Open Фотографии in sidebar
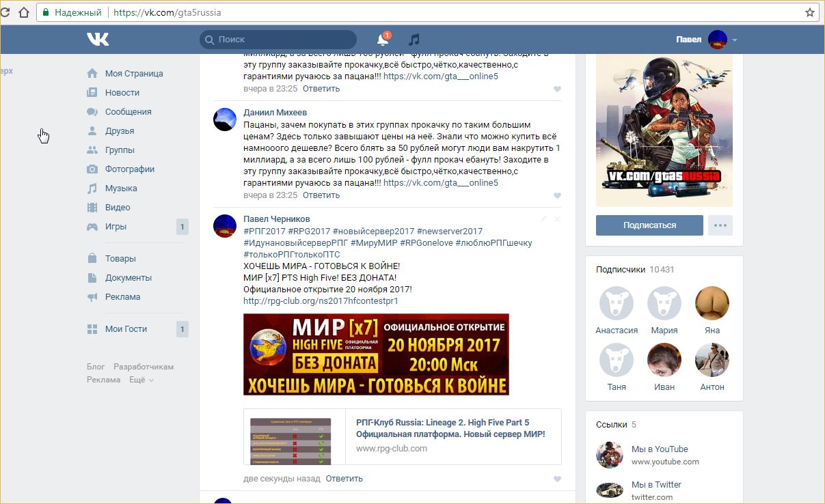 130,169
